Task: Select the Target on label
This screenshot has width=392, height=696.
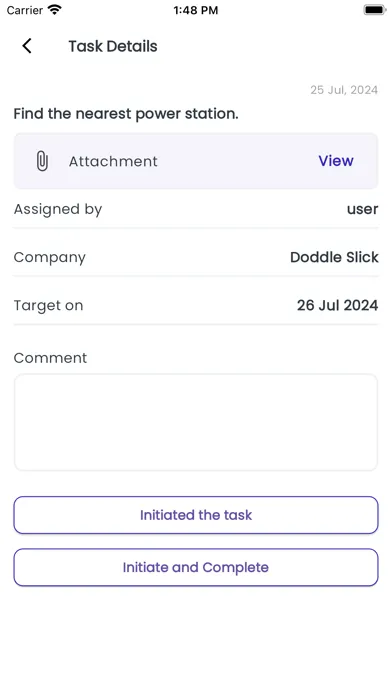Action: 48,305
